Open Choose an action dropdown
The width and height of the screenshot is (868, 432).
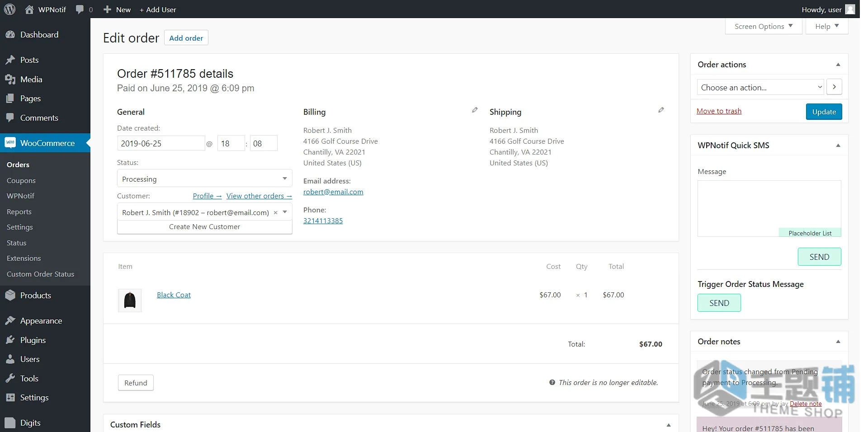[x=760, y=87]
